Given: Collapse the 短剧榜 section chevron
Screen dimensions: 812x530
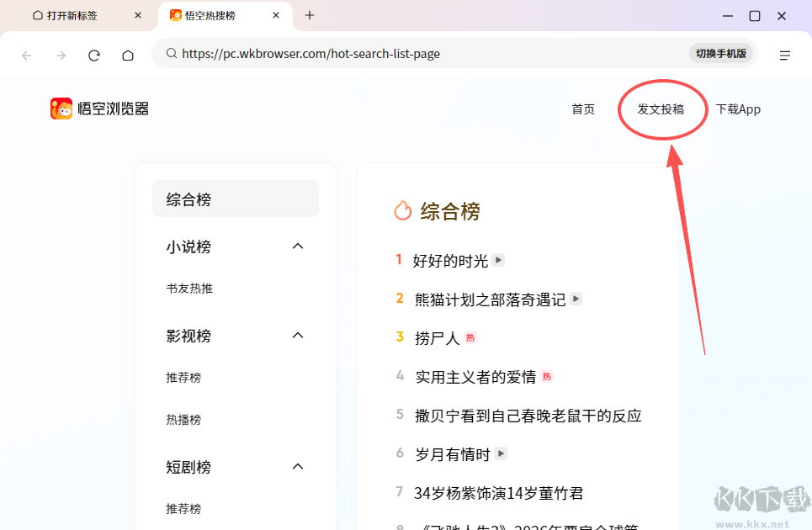Looking at the screenshot, I should point(297,467).
